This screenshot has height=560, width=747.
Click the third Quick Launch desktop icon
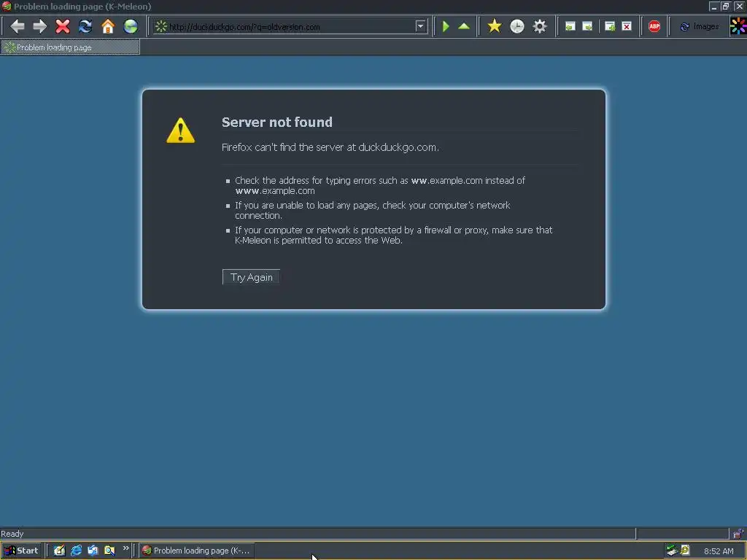click(x=93, y=551)
